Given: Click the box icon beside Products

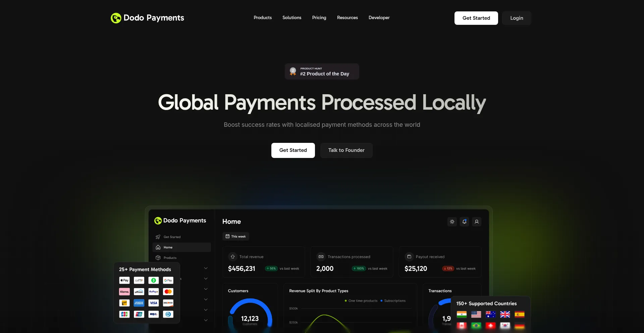Looking at the screenshot, I should (158, 258).
